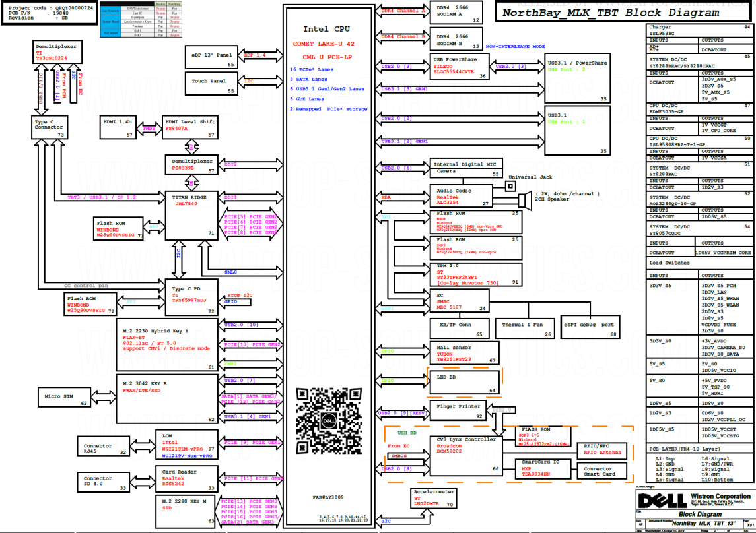Viewport: 756px width, 533px height.
Task: Click the CML U PCH-LP label
Action: point(327,57)
